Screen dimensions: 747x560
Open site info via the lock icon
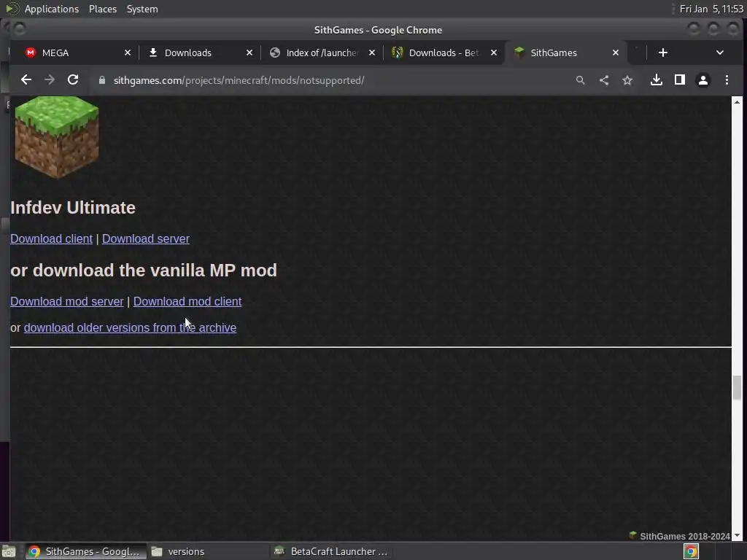101,80
